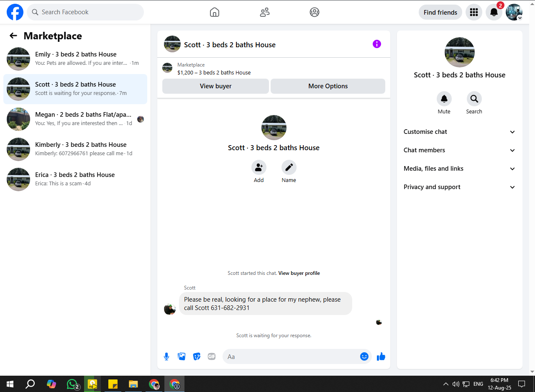Expand Privacy and support section

click(459, 187)
